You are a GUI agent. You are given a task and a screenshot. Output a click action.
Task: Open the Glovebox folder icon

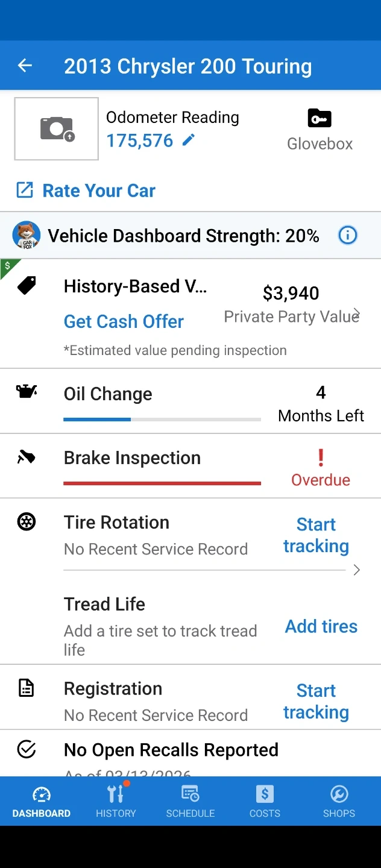tap(320, 118)
